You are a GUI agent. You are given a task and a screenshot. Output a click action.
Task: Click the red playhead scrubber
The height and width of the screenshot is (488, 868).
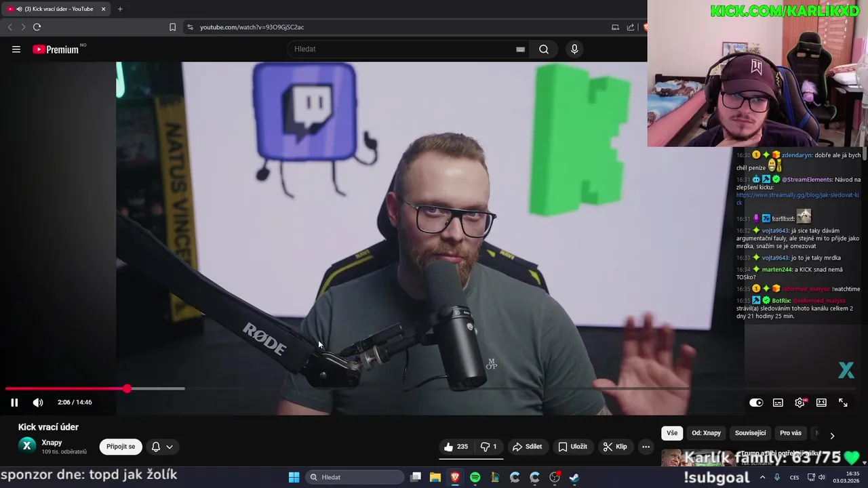(x=127, y=388)
